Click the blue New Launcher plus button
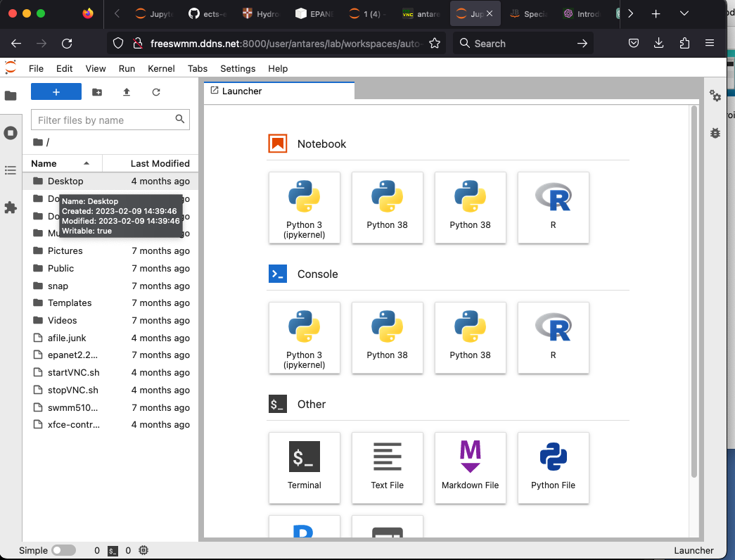This screenshot has height=560, width=735. click(x=56, y=92)
